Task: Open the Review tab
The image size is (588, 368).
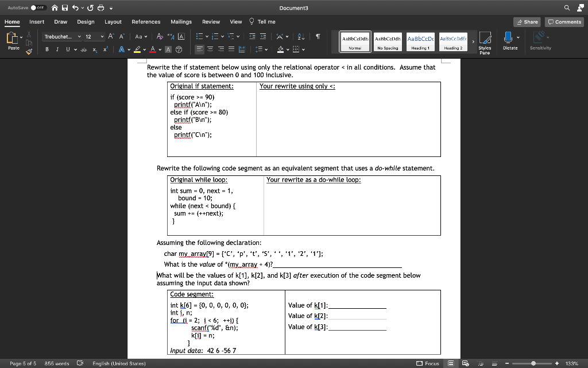Action: pyautogui.click(x=211, y=21)
